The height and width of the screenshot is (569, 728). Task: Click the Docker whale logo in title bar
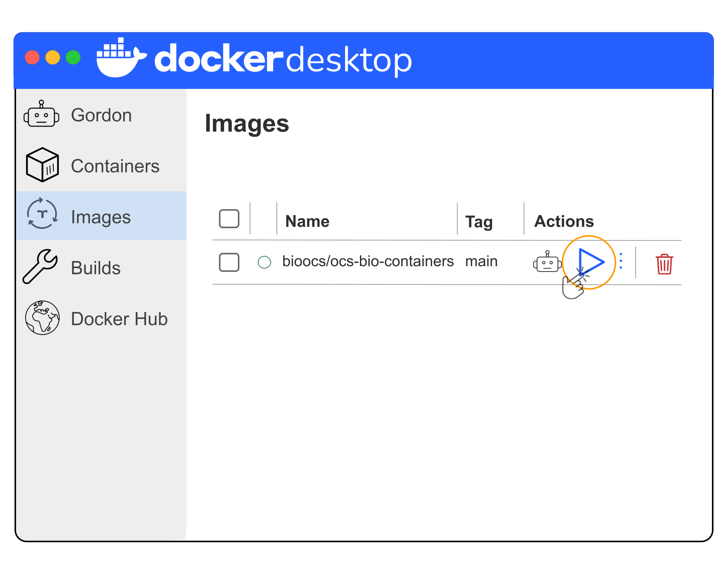pos(122,57)
